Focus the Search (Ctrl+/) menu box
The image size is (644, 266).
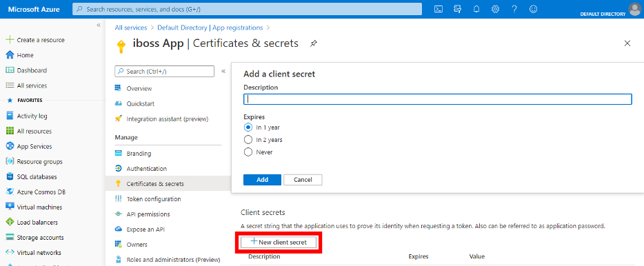tap(164, 71)
